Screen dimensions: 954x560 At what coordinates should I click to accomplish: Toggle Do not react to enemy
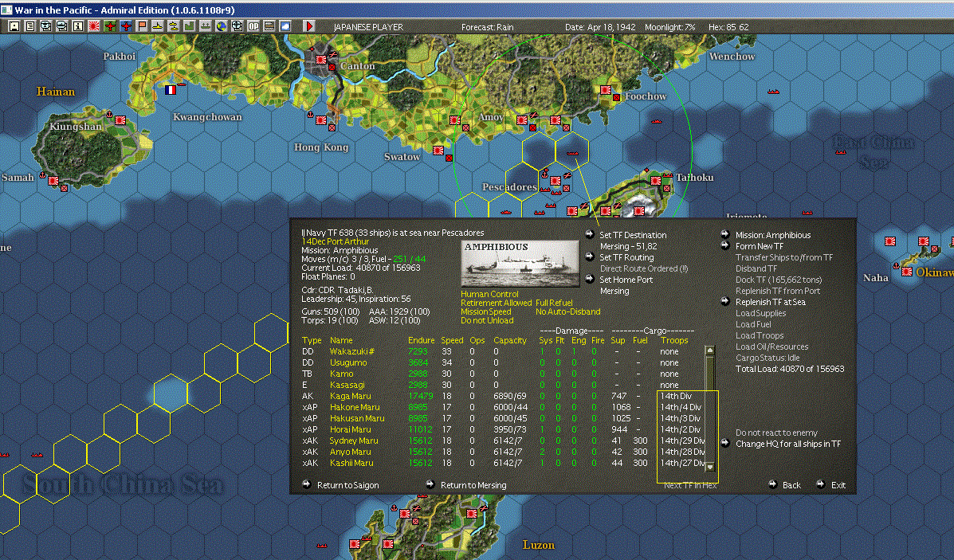776,433
